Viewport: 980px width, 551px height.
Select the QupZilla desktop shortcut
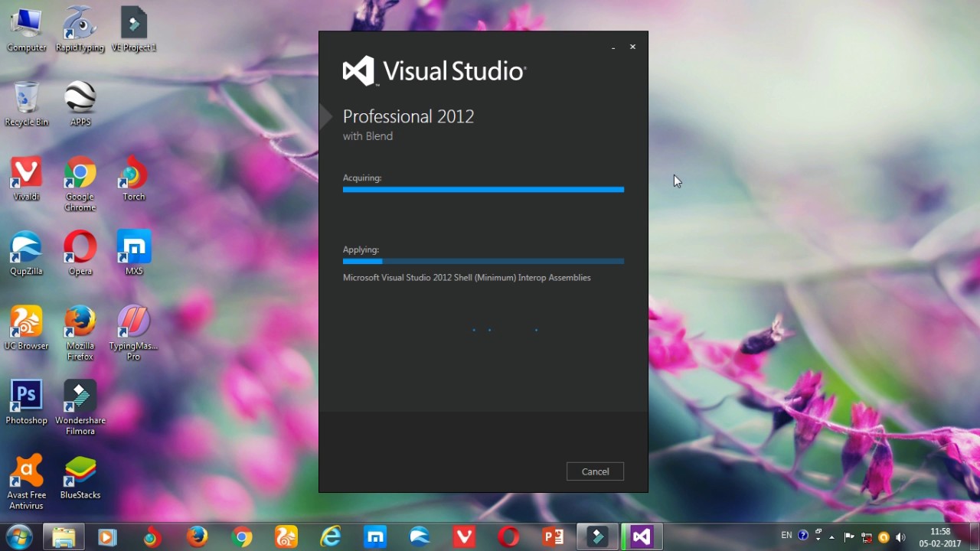coord(26,253)
